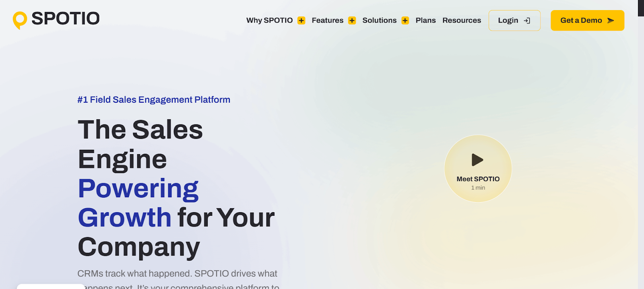Go to the Plans page
The width and height of the screenshot is (644, 289).
tap(425, 21)
